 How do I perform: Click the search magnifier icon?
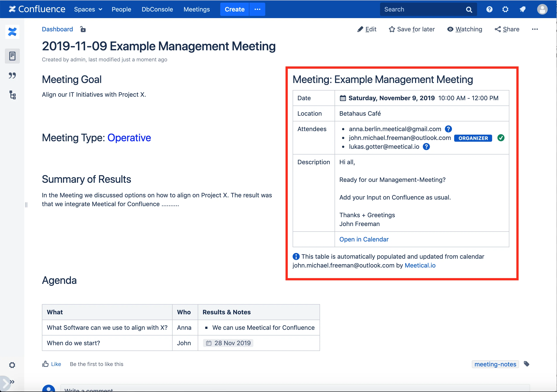469,9
